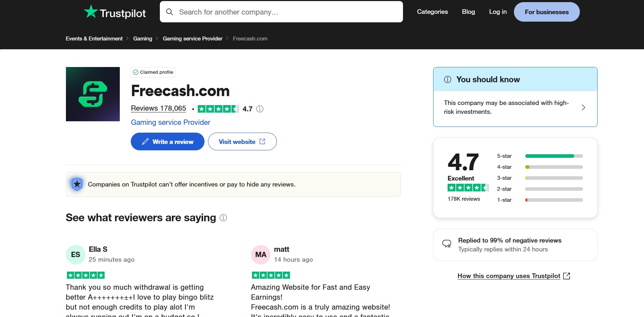
Task: Click info icon next to 4.7 rating
Action: pos(260,109)
